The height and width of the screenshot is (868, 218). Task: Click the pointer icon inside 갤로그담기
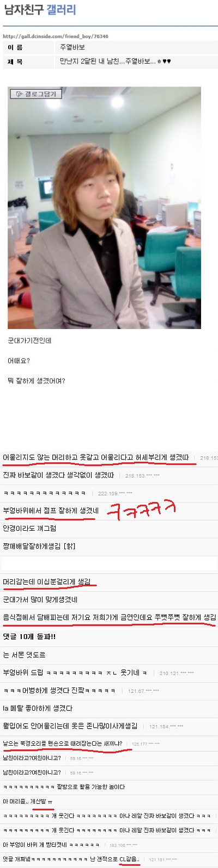point(19,94)
